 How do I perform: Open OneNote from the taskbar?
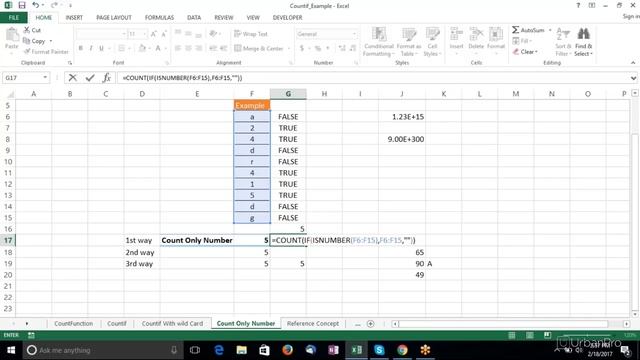point(333,350)
